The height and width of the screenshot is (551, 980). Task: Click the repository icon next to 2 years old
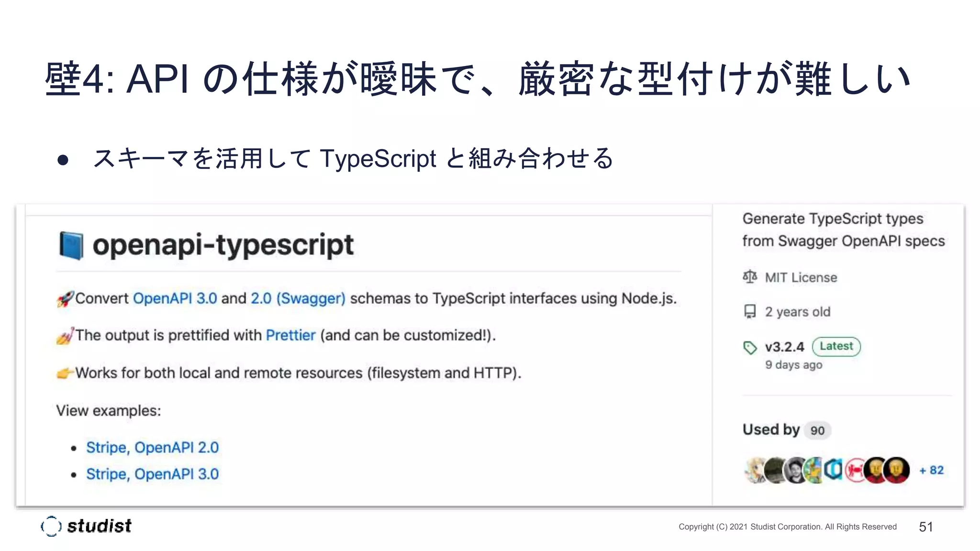[x=750, y=312]
